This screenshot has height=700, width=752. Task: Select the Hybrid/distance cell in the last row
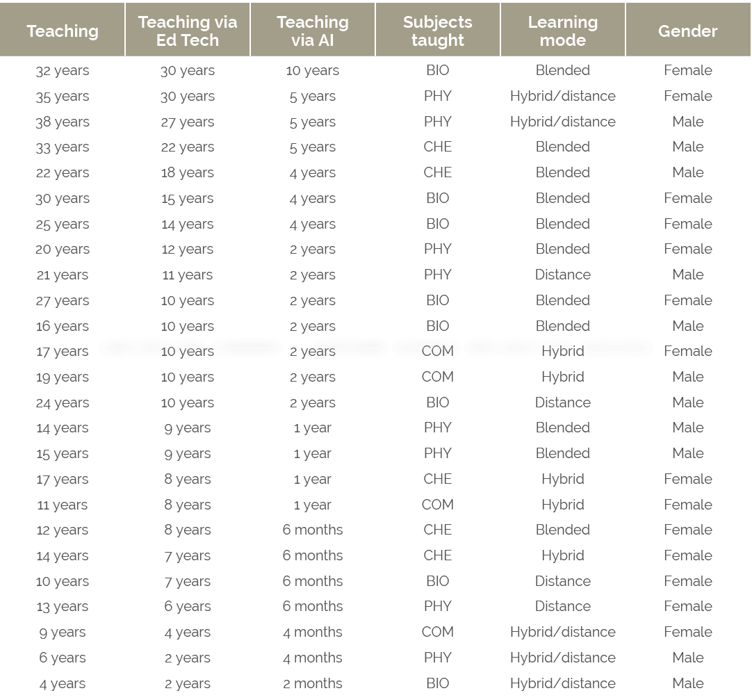562,683
